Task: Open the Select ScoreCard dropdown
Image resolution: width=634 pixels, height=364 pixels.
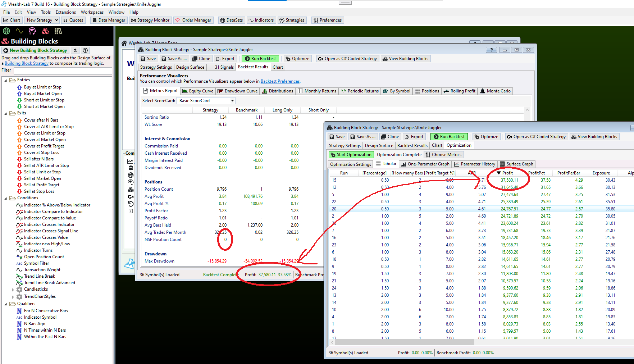Action: (x=206, y=101)
